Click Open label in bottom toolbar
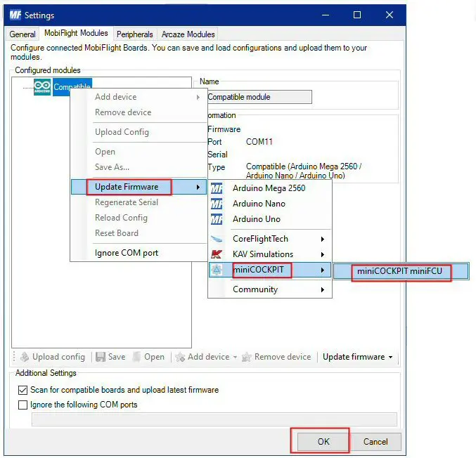 click(154, 357)
